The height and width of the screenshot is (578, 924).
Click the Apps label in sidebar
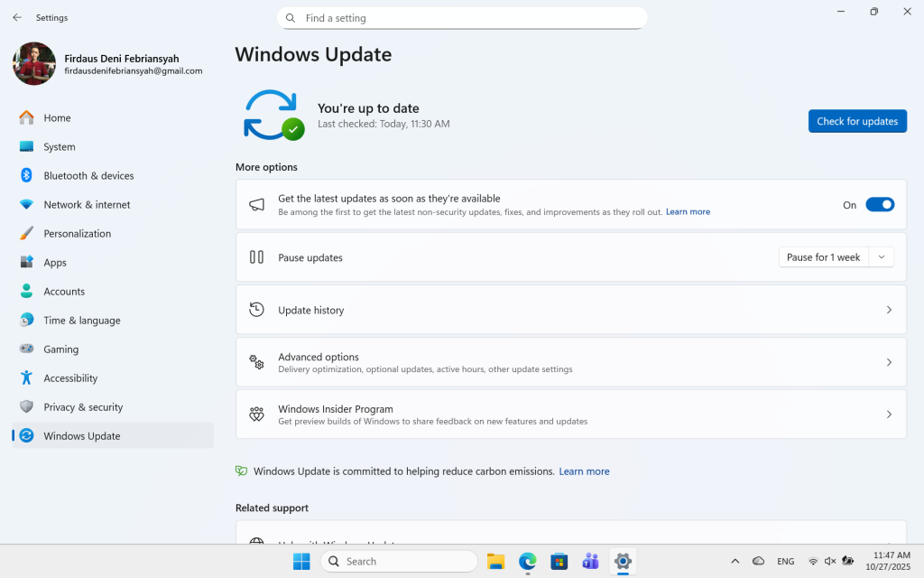[x=55, y=263]
